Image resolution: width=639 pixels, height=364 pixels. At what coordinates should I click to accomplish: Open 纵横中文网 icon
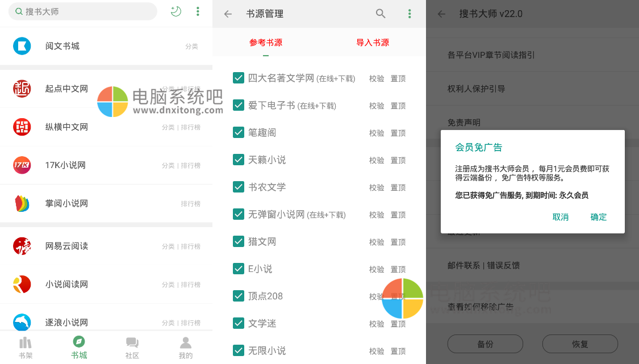[x=22, y=127]
